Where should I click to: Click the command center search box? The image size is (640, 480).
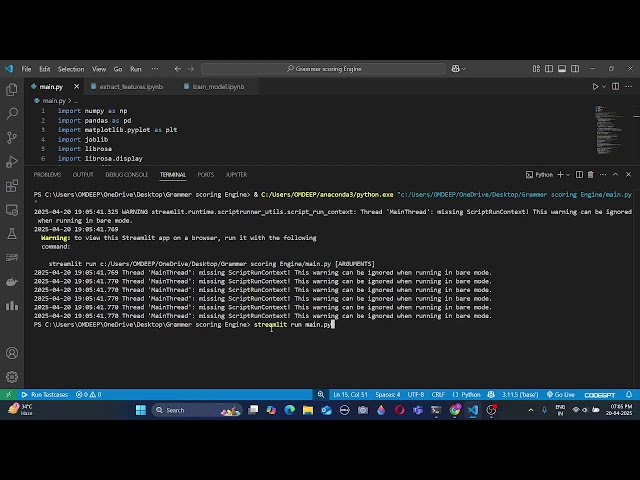pos(323,69)
